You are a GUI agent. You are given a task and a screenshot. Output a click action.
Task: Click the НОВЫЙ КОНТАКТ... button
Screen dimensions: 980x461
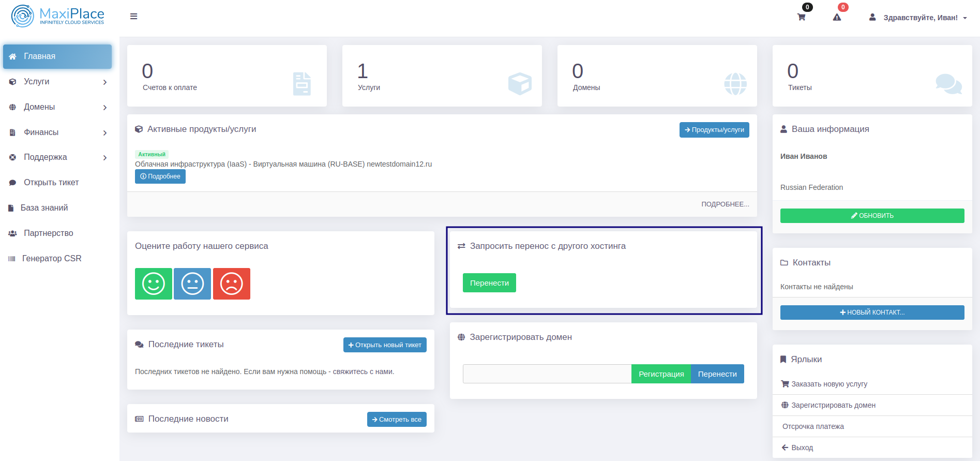pos(872,313)
